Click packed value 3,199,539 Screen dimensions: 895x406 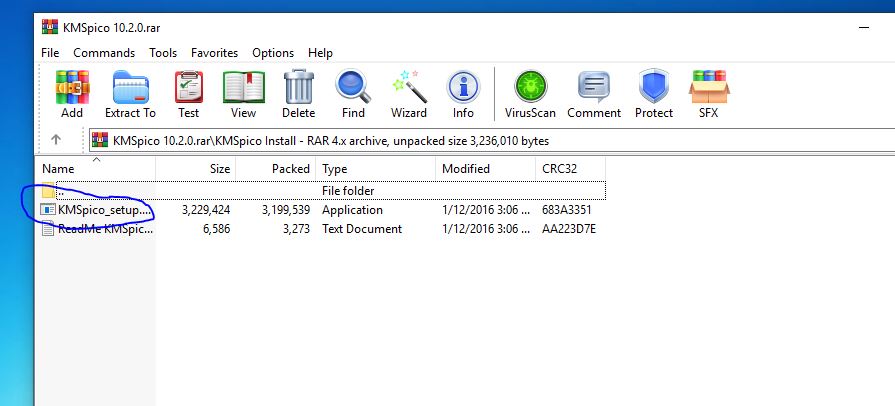point(285,210)
